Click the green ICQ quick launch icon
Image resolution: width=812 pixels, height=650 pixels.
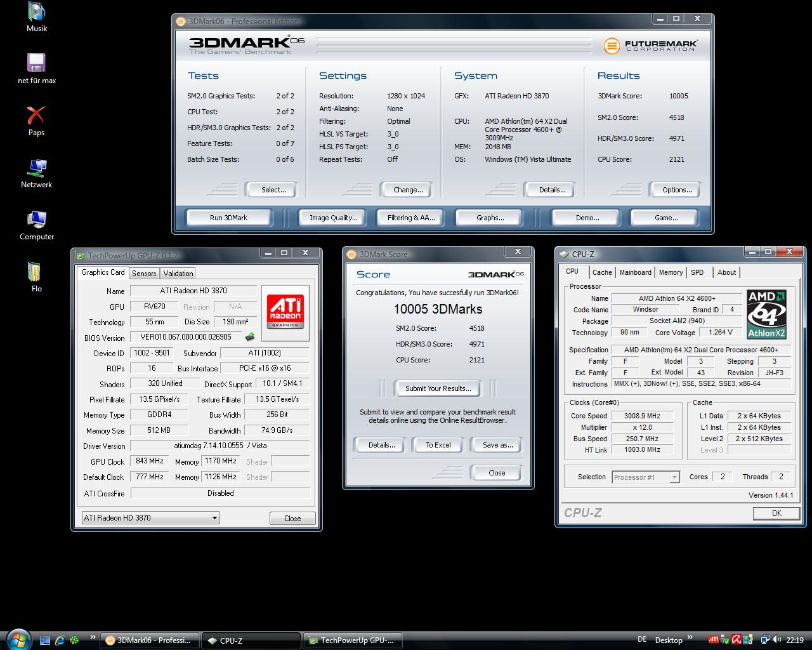[x=74, y=640]
